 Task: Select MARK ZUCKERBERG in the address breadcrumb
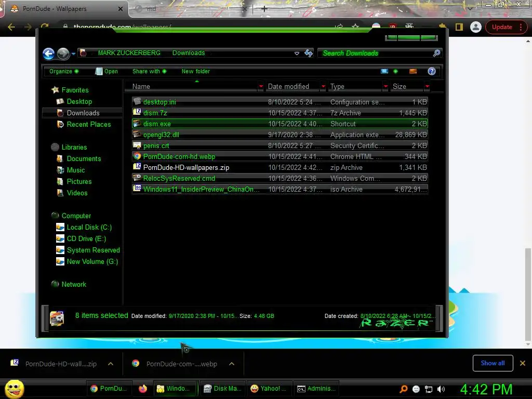click(x=129, y=53)
